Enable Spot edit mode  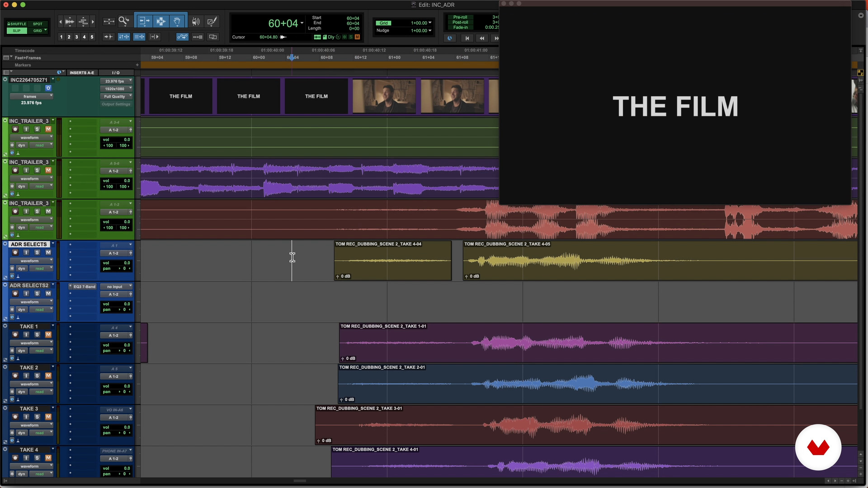[38, 24]
